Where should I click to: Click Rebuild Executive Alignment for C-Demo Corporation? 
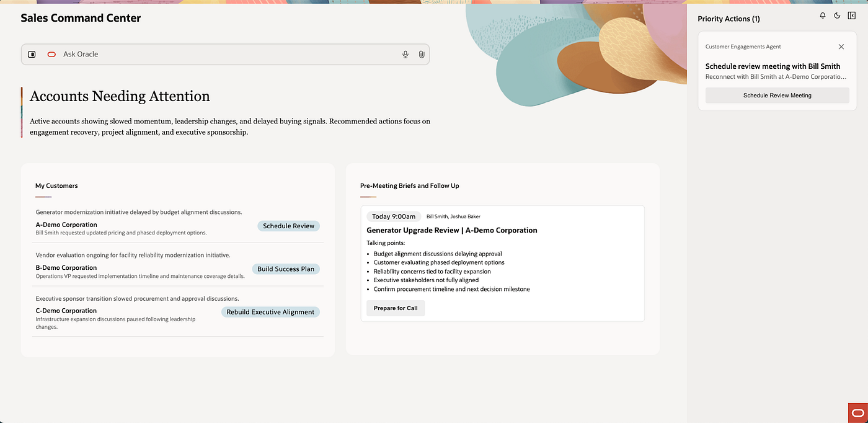(x=270, y=312)
